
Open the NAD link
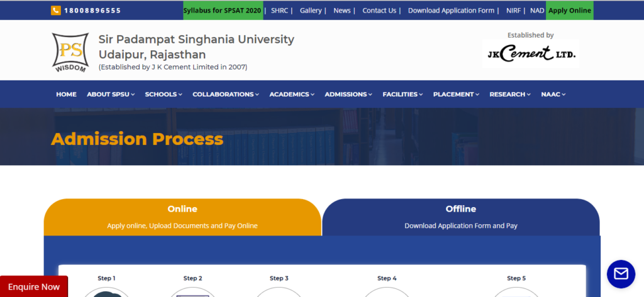tap(537, 11)
